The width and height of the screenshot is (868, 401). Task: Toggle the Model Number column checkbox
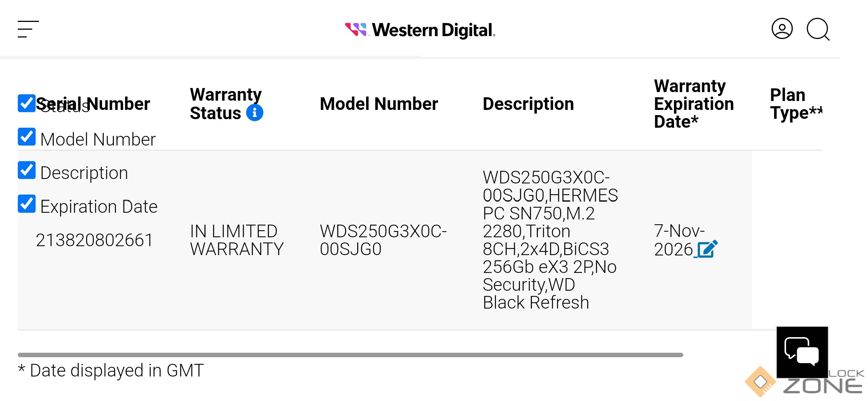pyautogui.click(x=27, y=137)
